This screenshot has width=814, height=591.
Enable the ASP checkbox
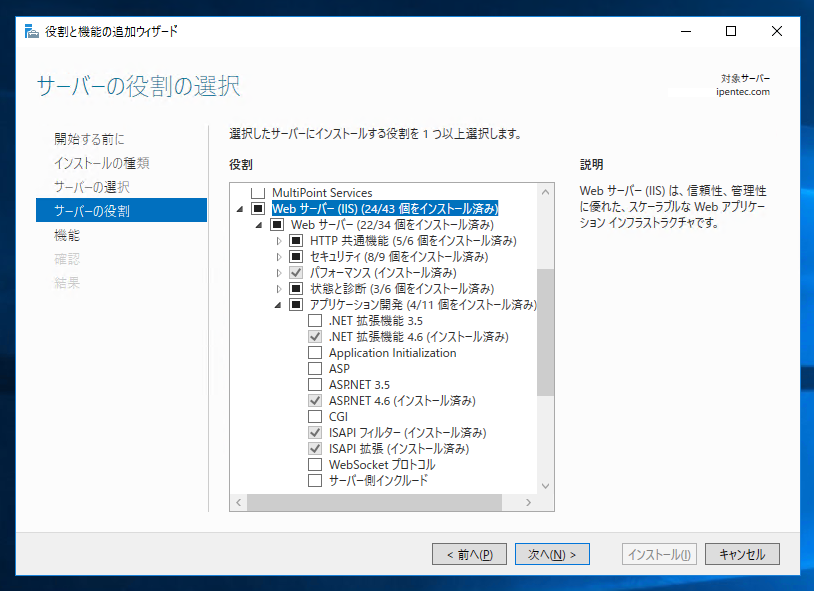(315, 369)
